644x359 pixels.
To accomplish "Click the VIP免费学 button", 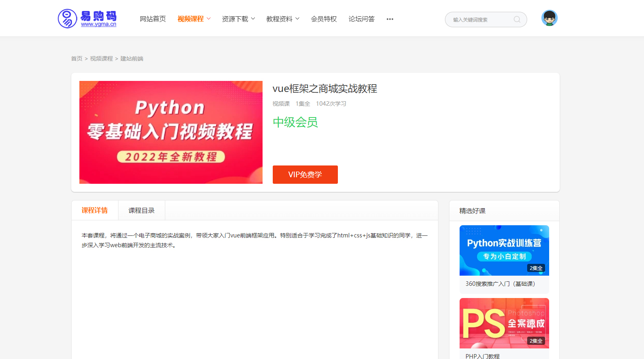I will coord(305,174).
